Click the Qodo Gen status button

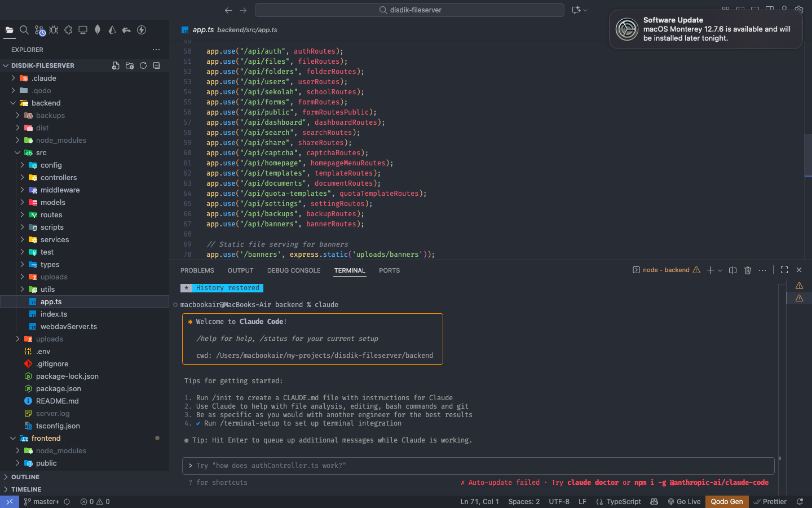[726, 502]
